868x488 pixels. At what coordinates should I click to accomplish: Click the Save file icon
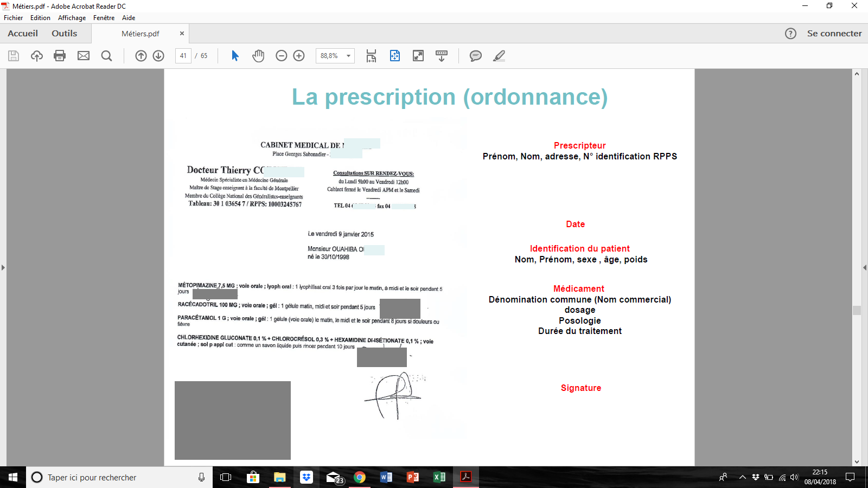[x=14, y=56]
